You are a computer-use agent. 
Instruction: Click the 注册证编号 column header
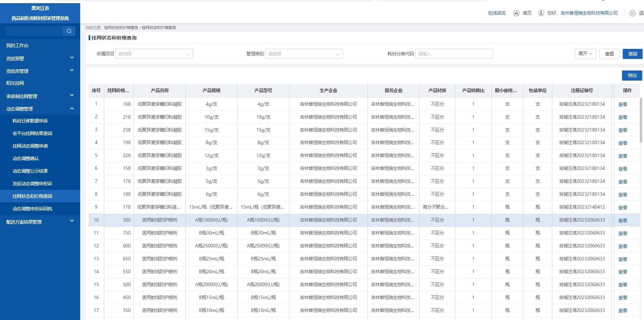(x=582, y=90)
